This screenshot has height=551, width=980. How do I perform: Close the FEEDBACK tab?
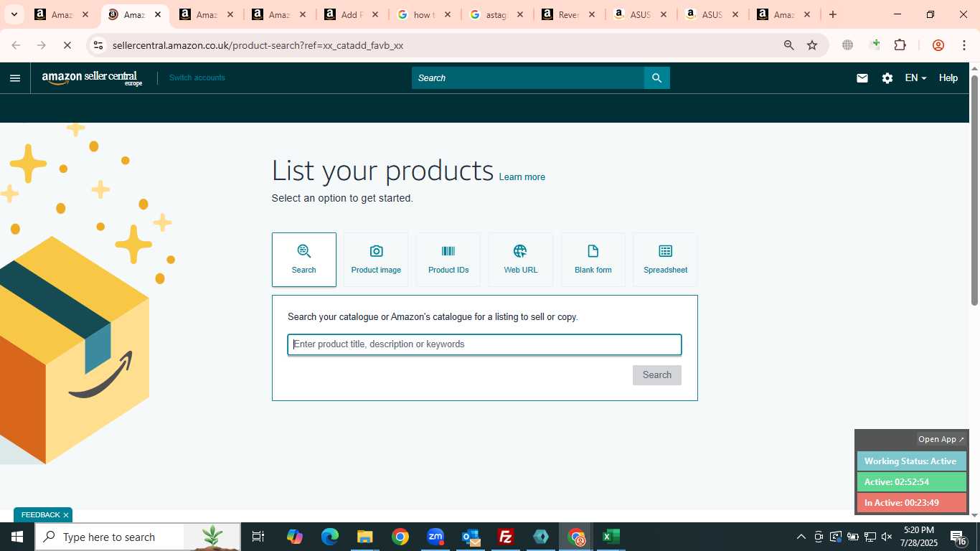click(66, 515)
